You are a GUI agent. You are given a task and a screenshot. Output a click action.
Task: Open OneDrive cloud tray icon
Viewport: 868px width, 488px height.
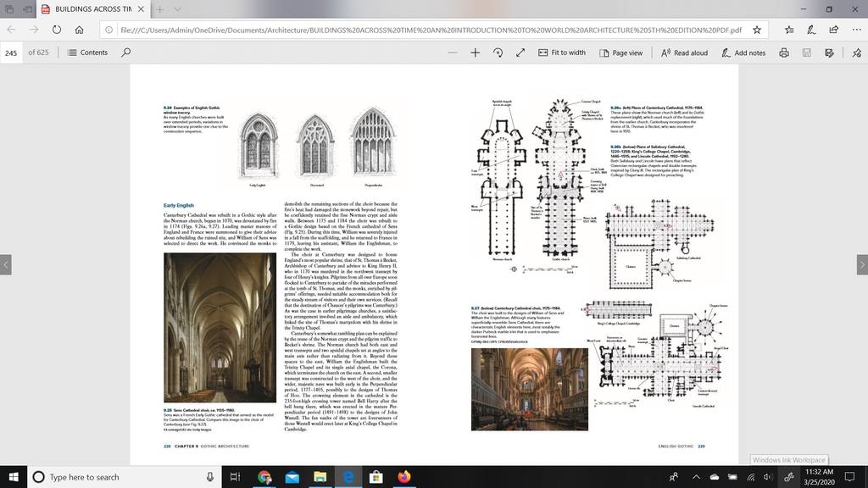[x=714, y=477]
